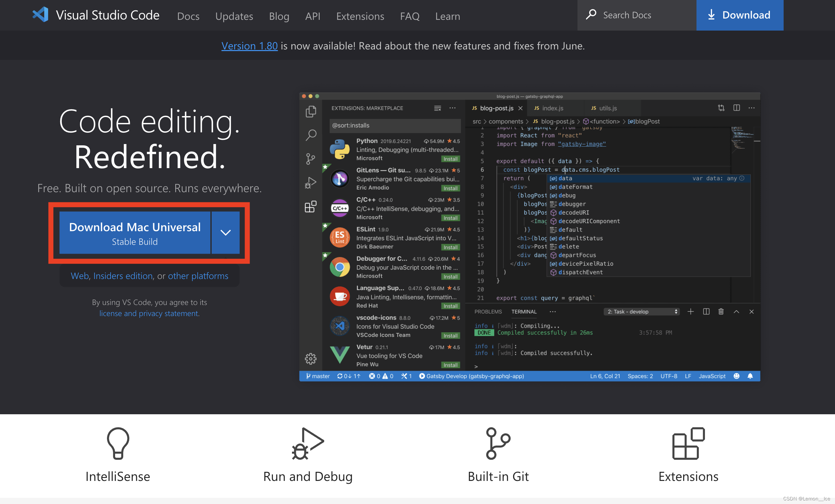Click the Built-in Git branch icon
This screenshot has width=835, height=504.
coord(498,443)
